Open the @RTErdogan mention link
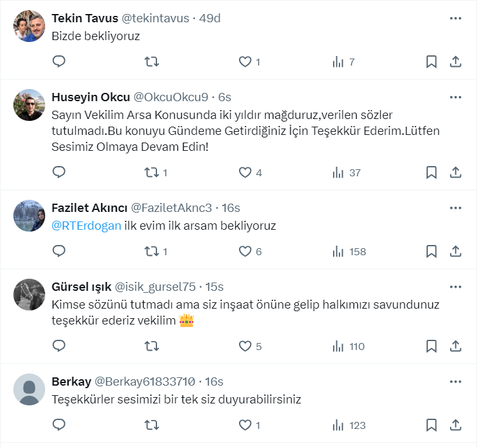The height and width of the screenshot is (448, 487). click(86, 225)
